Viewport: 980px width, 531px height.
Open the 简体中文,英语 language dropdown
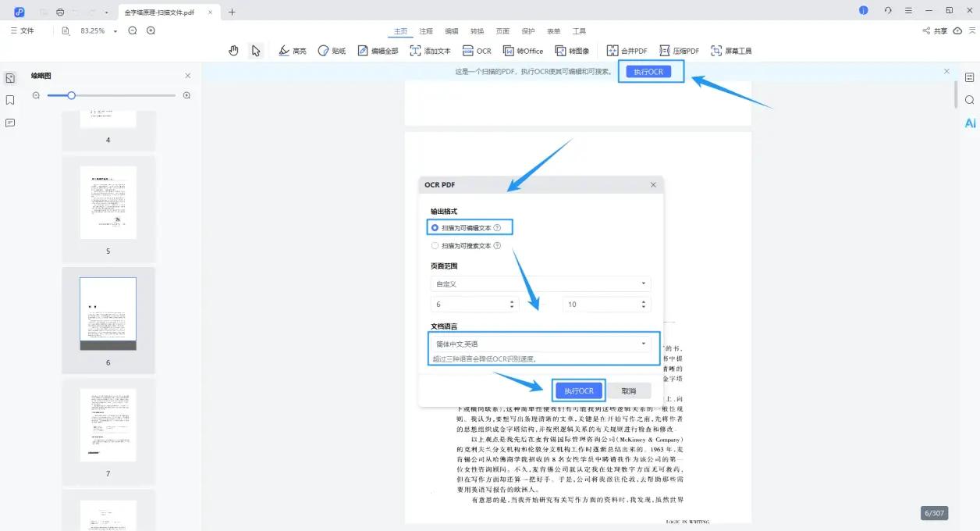[x=541, y=344]
